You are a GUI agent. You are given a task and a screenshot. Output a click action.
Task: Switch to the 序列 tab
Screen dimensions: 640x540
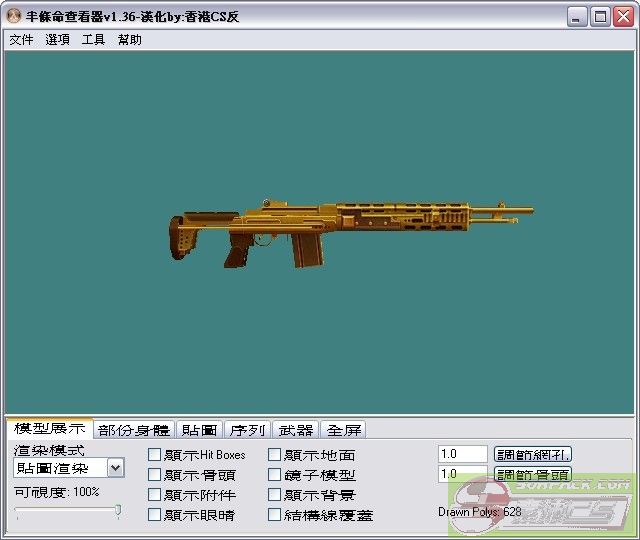click(247, 430)
